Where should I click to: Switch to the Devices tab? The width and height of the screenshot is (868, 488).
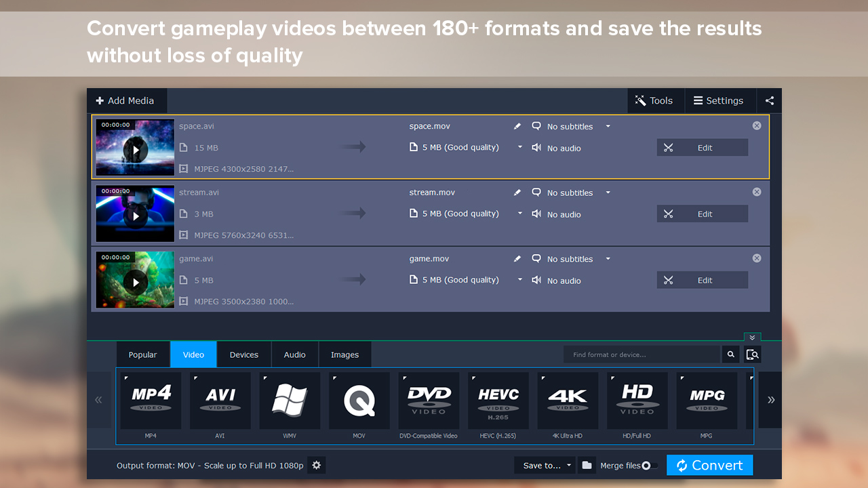(x=243, y=354)
